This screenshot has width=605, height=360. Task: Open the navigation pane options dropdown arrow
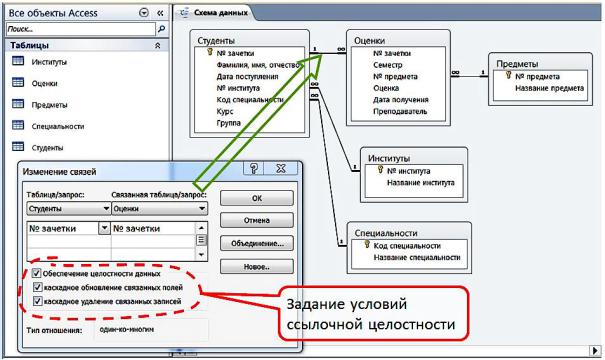(144, 13)
